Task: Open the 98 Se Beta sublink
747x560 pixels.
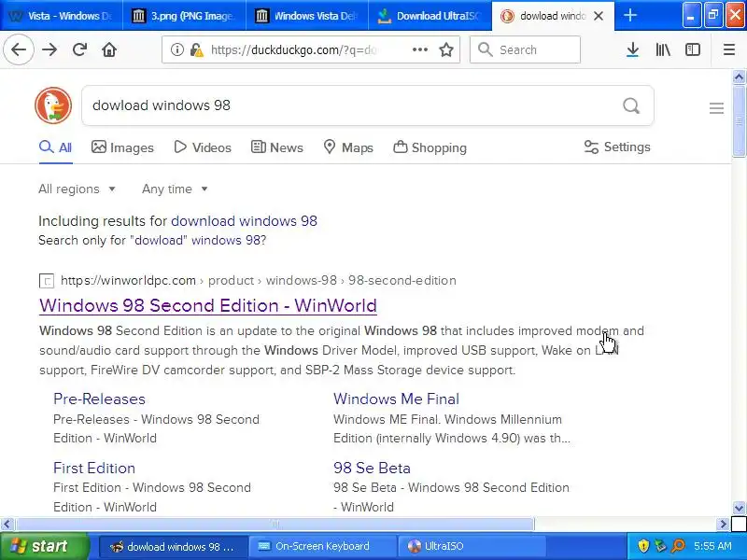Action: coord(372,469)
